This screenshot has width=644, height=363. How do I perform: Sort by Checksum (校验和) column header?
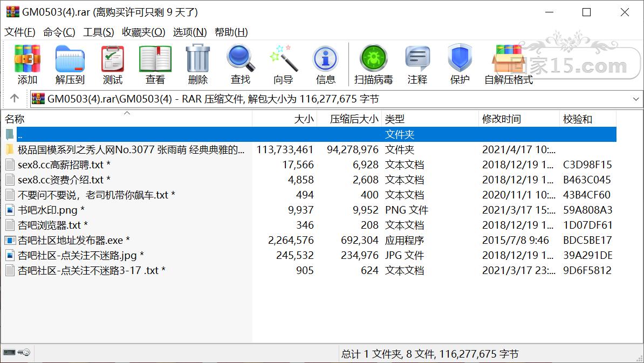587,119
